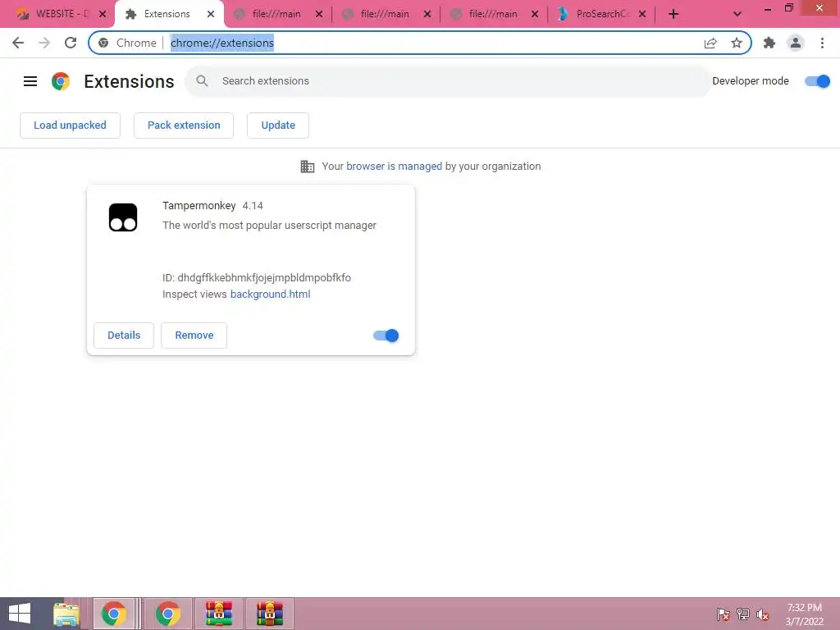This screenshot has height=630, width=840.
Task: Open File Explorer from the taskbar
Action: [x=66, y=614]
